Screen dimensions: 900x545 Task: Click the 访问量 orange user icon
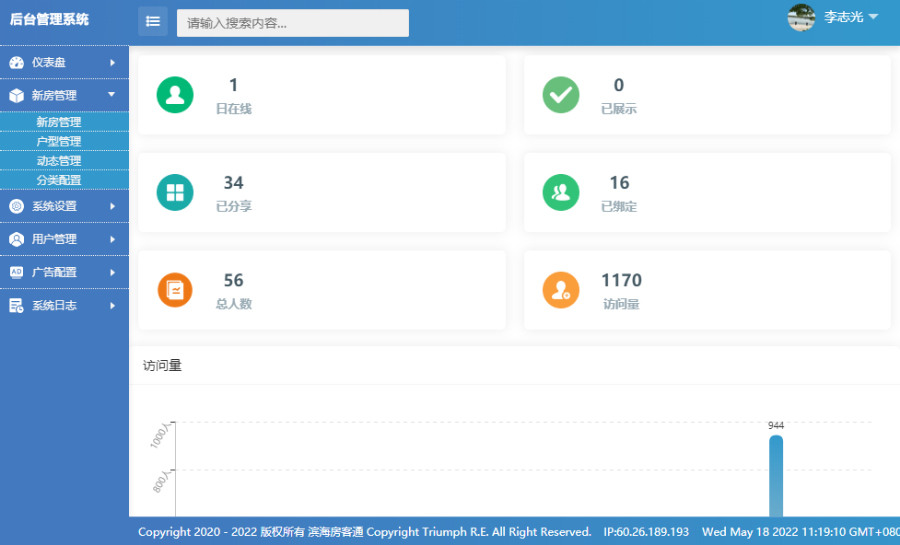pyautogui.click(x=561, y=290)
